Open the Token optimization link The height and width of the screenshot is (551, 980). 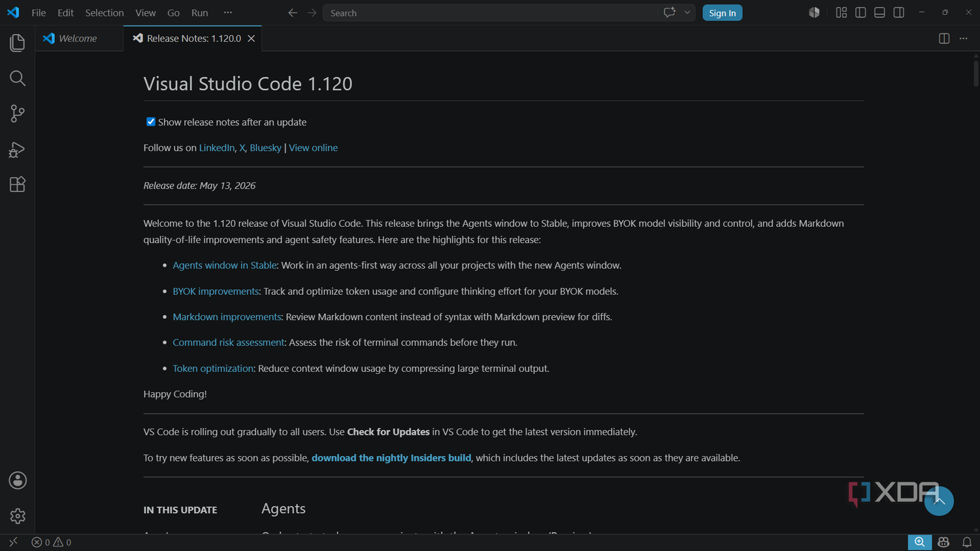pyautogui.click(x=213, y=369)
